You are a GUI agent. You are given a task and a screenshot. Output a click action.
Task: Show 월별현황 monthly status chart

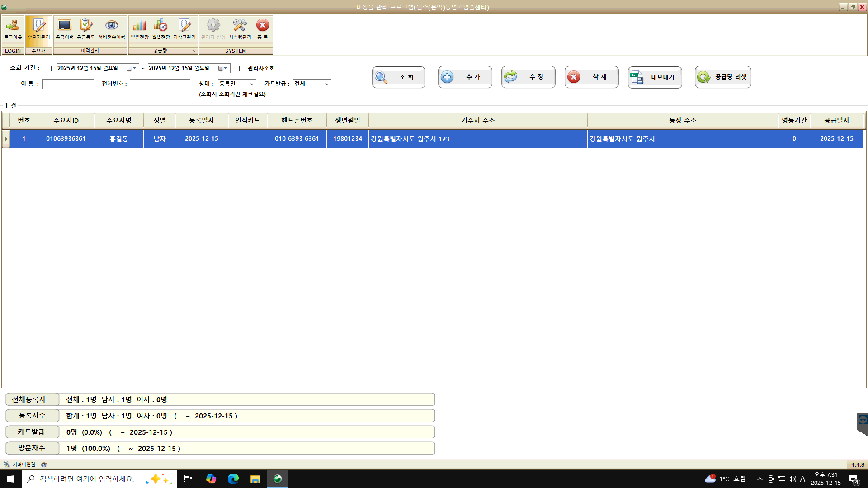pyautogui.click(x=160, y=29)
